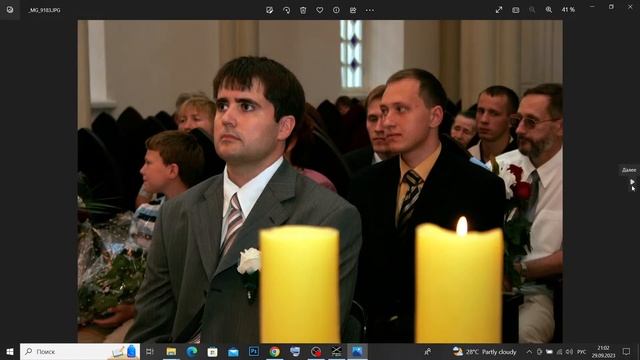Open File Explorer from the taskbar
The image size is (640, 360).
pyautogui.click(x=171, y=351)
